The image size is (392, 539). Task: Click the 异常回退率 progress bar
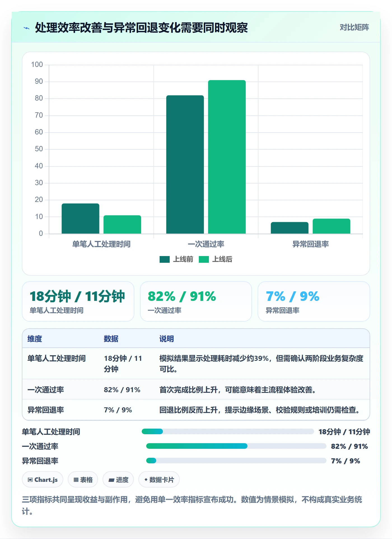click(x=236, y=461)
